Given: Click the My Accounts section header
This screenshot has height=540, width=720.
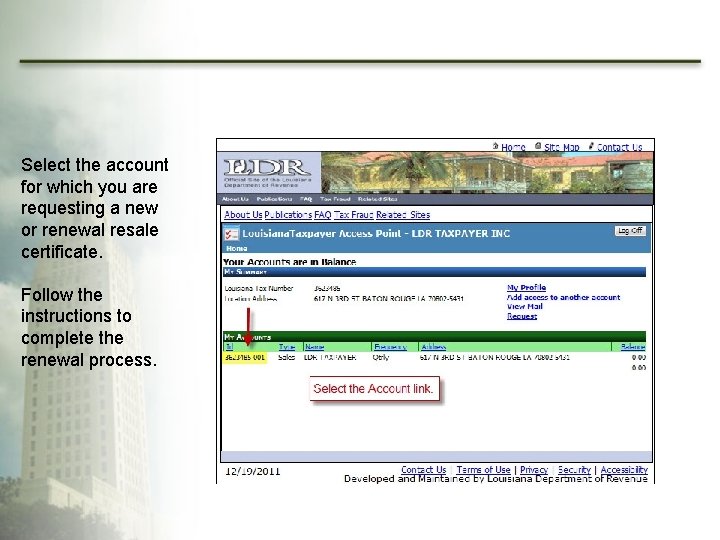Looking at the screenshot, I should (434, 337).
